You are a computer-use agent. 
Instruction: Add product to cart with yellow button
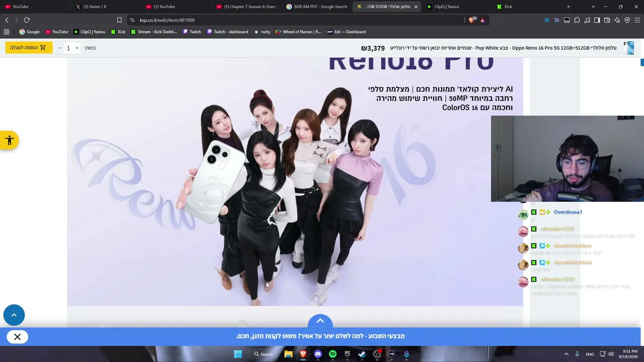click(x=29, y=48)
